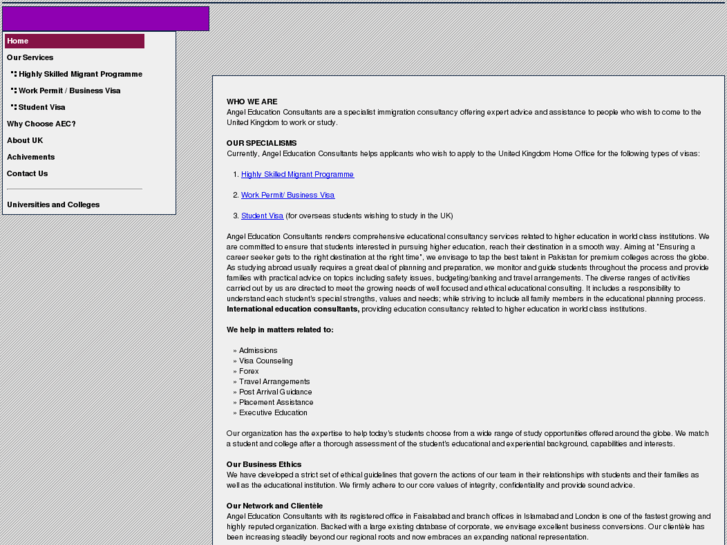The width and height of the screenshot is (727, 545).
Task: Go to Work Permit / Business Visa sidebar item
Action: coord(69,90)
